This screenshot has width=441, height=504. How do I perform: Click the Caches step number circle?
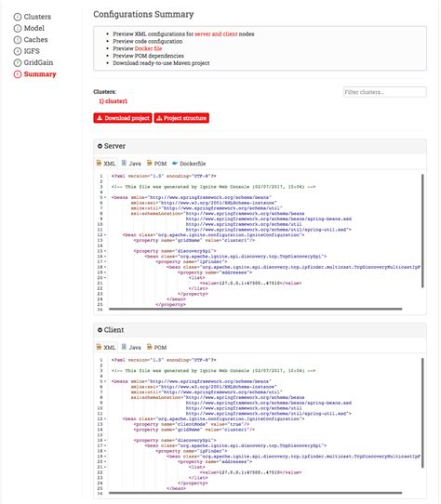tap(18, 40)
